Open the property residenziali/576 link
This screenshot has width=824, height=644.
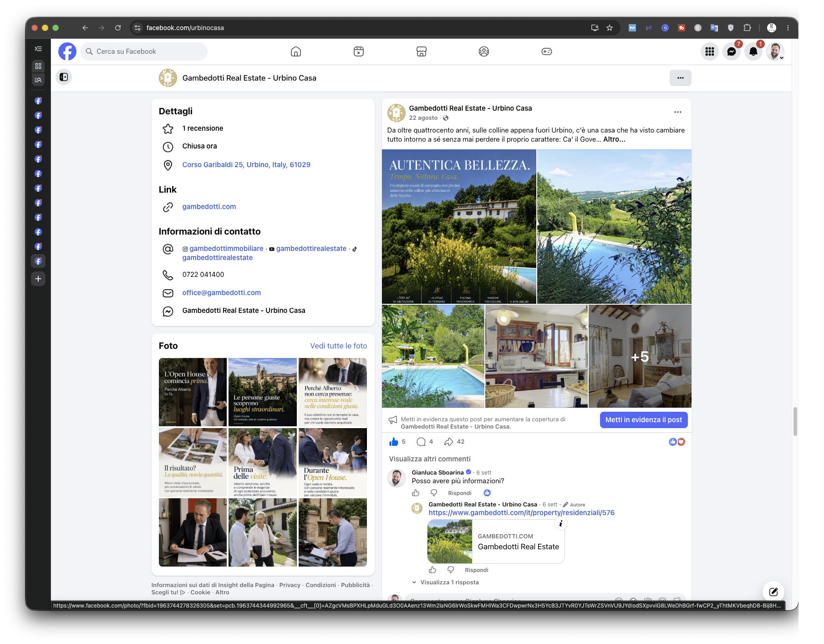click(x=521, y=513)
